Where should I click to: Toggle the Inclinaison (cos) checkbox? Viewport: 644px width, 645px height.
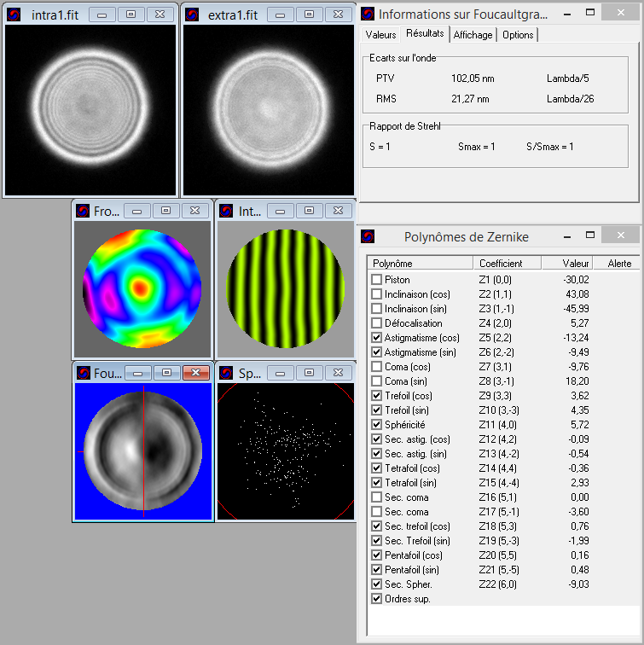376,294
